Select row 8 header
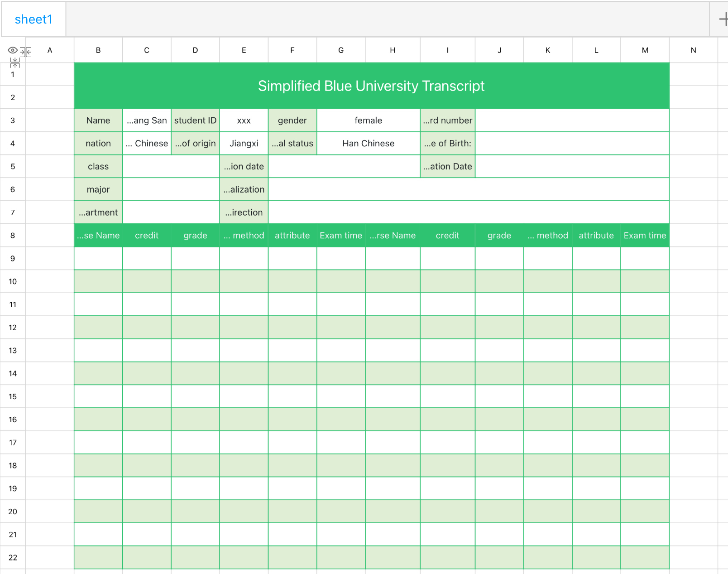 click(13, 236)
